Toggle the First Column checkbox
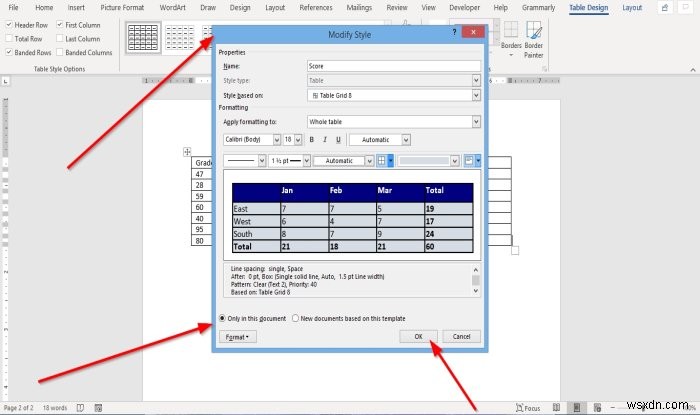This screenshot has height=415, width=700. point(60,25)
